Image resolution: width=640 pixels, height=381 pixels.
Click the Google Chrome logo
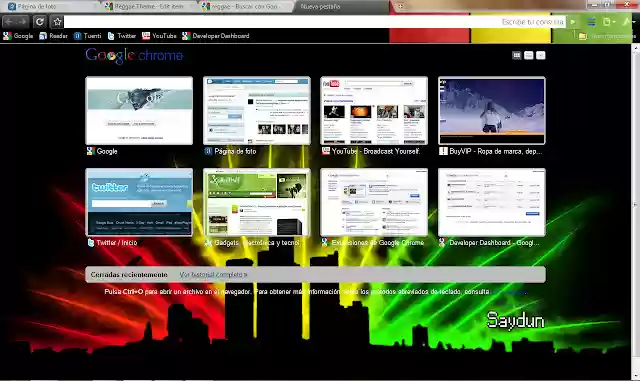(134, 56)
